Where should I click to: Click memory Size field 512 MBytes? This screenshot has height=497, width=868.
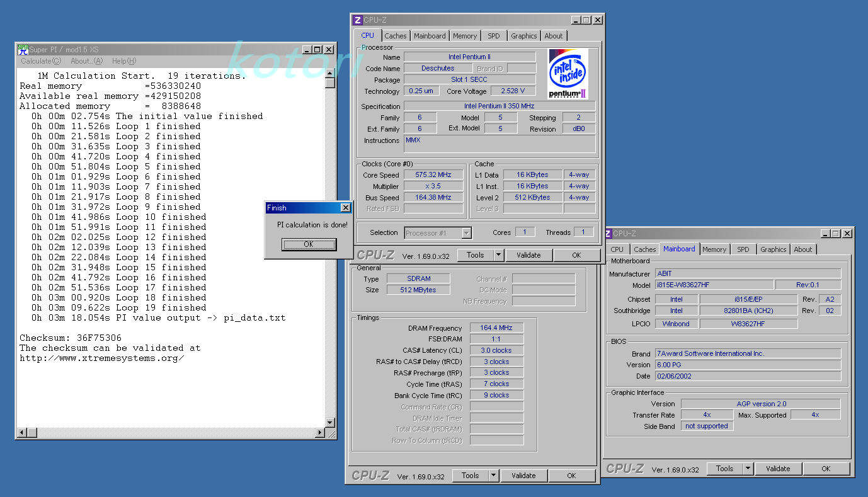pyautogui.click(x=419, y=290)
